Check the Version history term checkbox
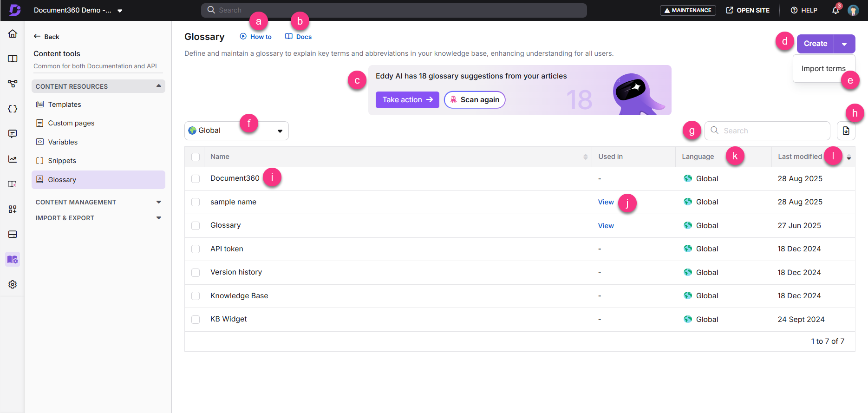 click(x=196, y=273)
